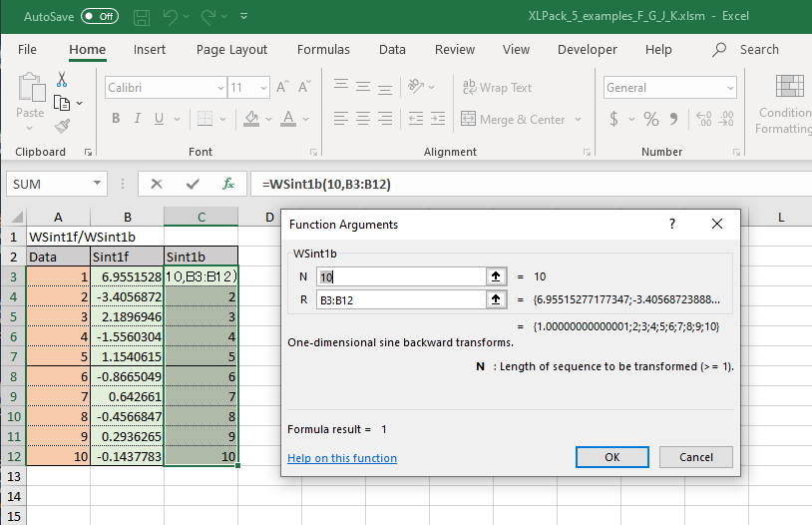Click the Decrease Decimal icon
Viewport: 812px width, 525px height.
click(726, 119)
